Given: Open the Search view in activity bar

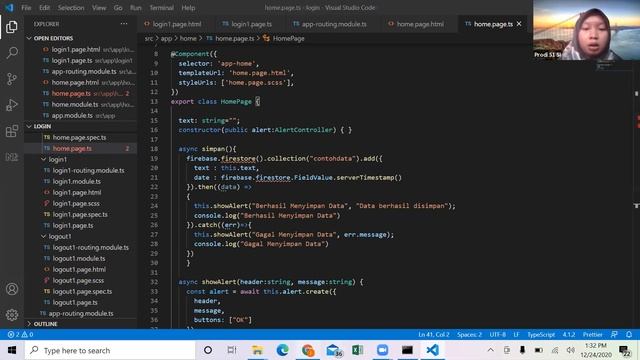Looking at the screenshot, I should tap(12, 53).
